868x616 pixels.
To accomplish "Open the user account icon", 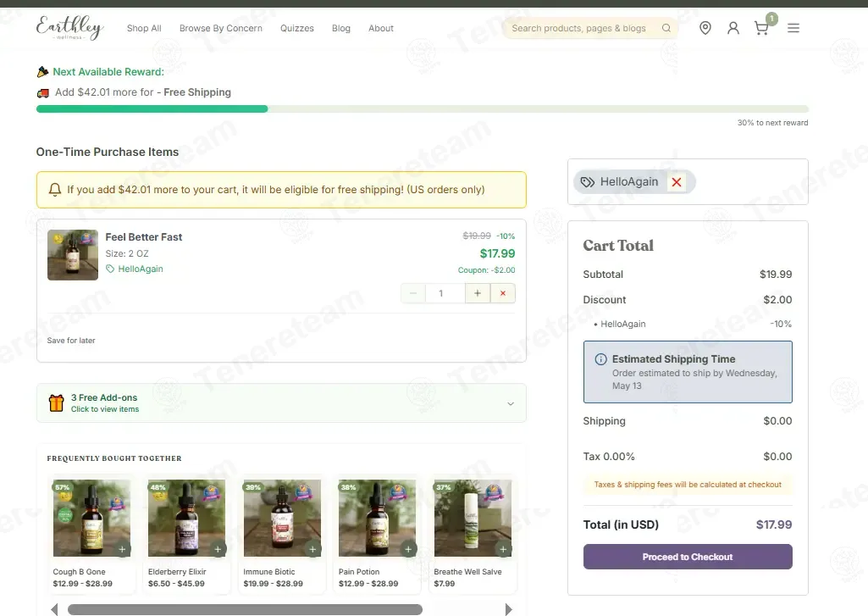I will [x=733, y=28].
